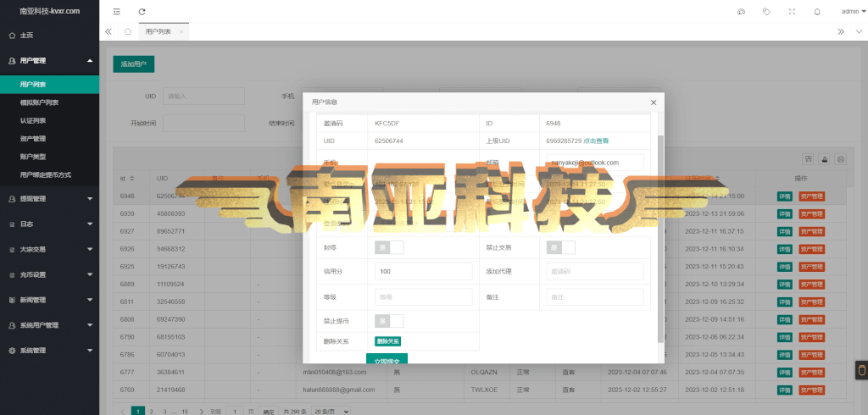Go to page 2 in pagination
The height and width of the screenshot is (415, 868).
point(151,411)
